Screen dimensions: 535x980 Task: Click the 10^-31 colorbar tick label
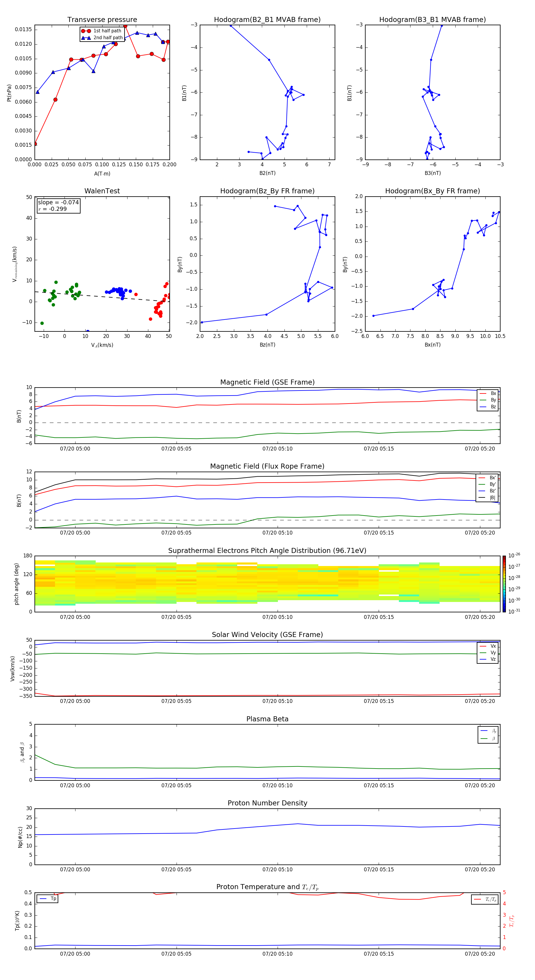click(x=514, y=611)
